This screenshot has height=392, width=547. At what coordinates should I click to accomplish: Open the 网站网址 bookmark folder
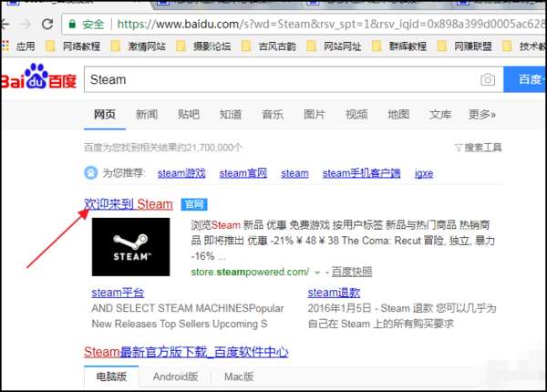[x=335, y=46]
